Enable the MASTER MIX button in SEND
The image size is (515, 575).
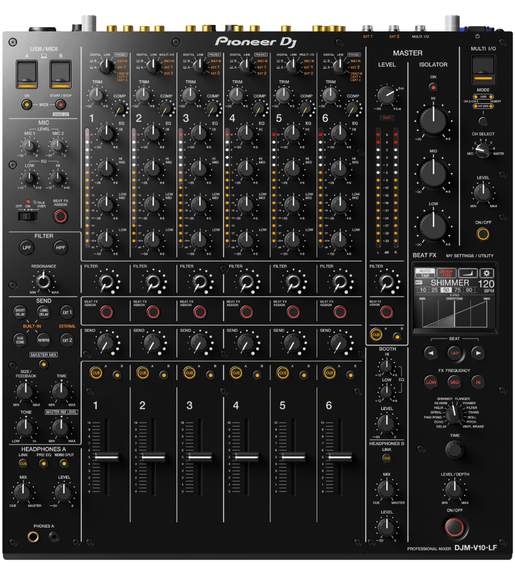click(44, 364)
